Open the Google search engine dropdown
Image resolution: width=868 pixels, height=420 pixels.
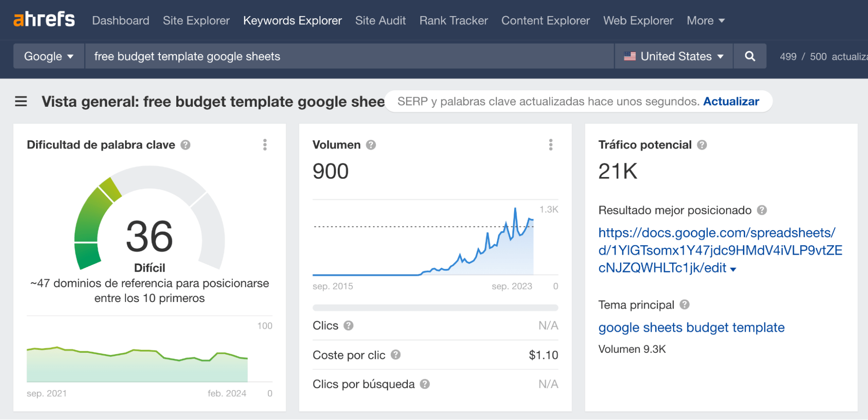point(49,56)
